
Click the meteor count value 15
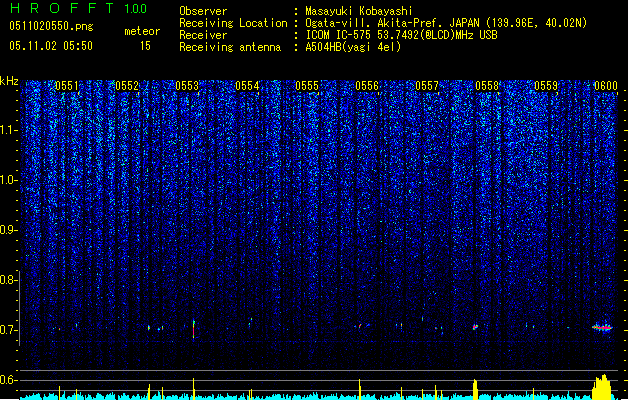[145, 46]
